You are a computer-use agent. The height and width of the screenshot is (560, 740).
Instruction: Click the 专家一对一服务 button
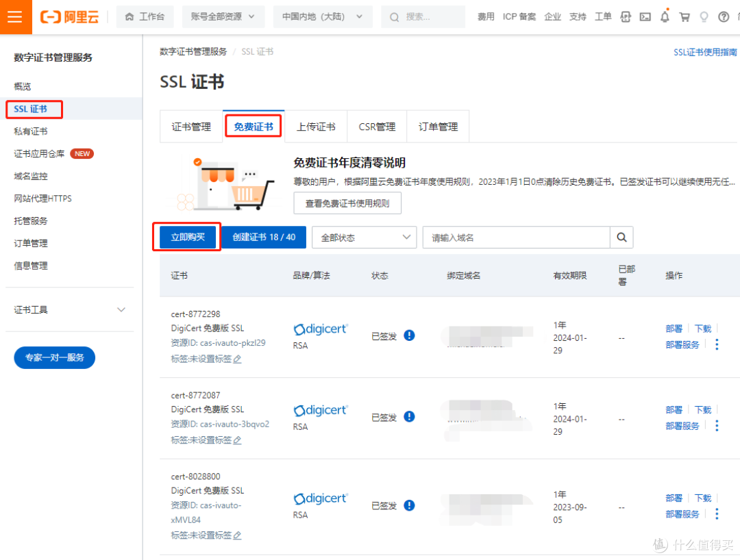point(55,358)
